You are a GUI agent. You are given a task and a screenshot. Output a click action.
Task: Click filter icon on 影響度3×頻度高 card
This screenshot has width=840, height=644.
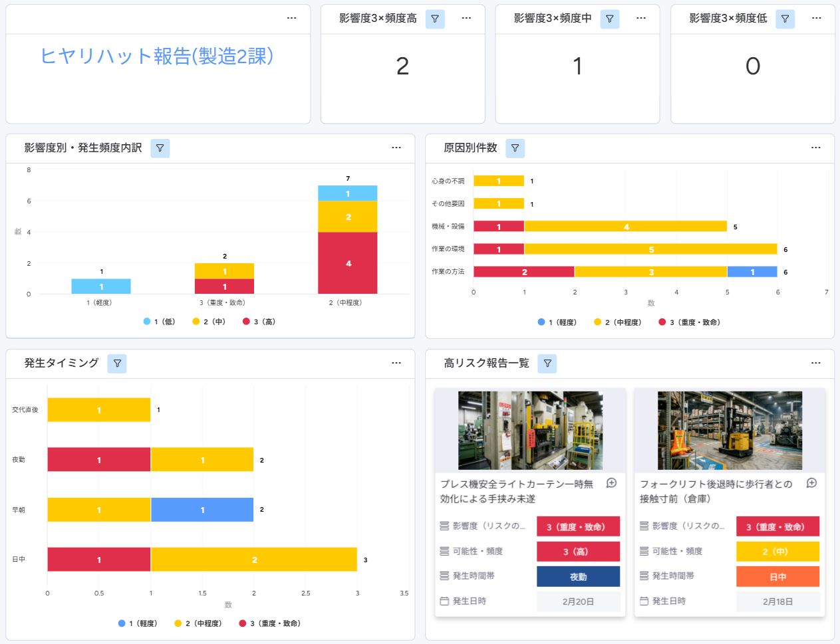coord(435,19)
